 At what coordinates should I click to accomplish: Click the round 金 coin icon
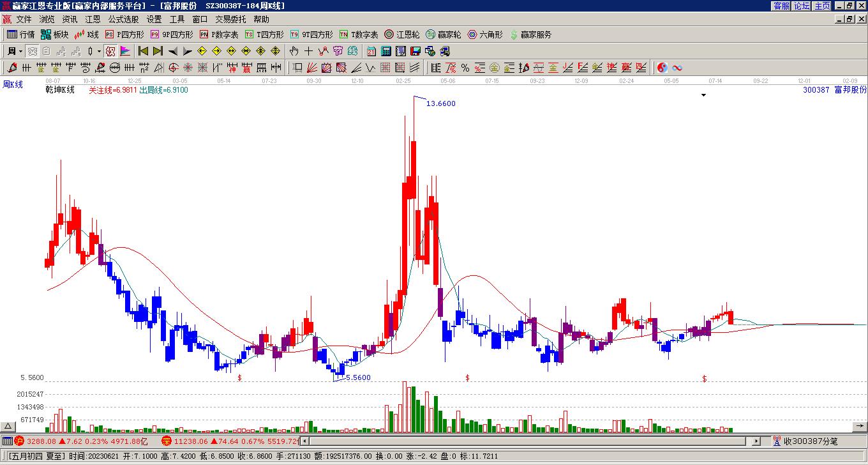click(x=495, y=67)
